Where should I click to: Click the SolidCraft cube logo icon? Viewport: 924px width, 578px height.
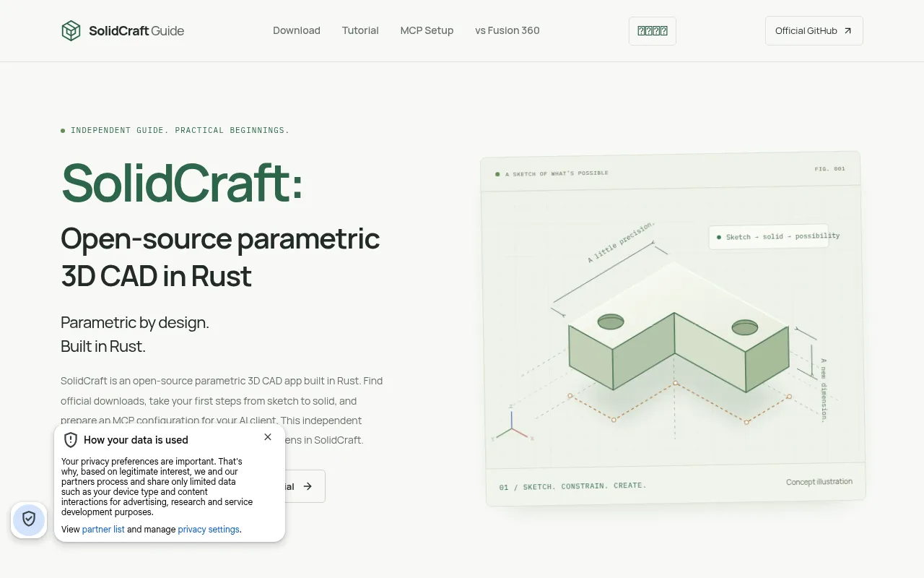[71, 31]
